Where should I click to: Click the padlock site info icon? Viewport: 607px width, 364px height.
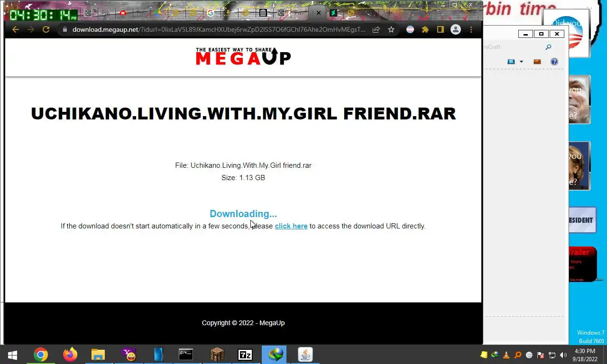click(65, 29)
